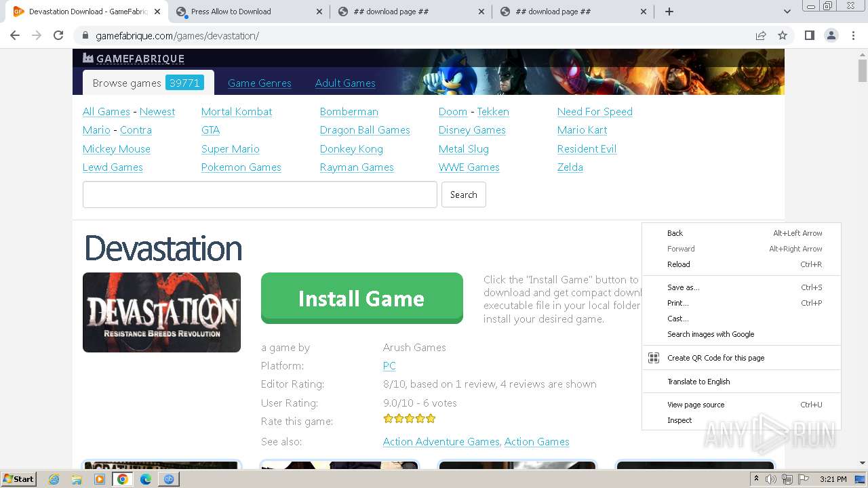Click the share page icon in address bar
868x488 pixels.
pyautogui.click(x=761, y=35)
